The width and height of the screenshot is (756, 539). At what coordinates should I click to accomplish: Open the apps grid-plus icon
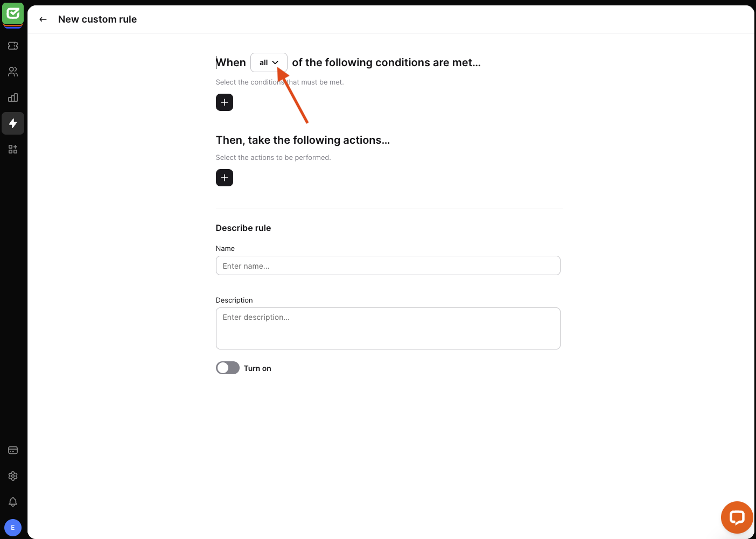13,149
